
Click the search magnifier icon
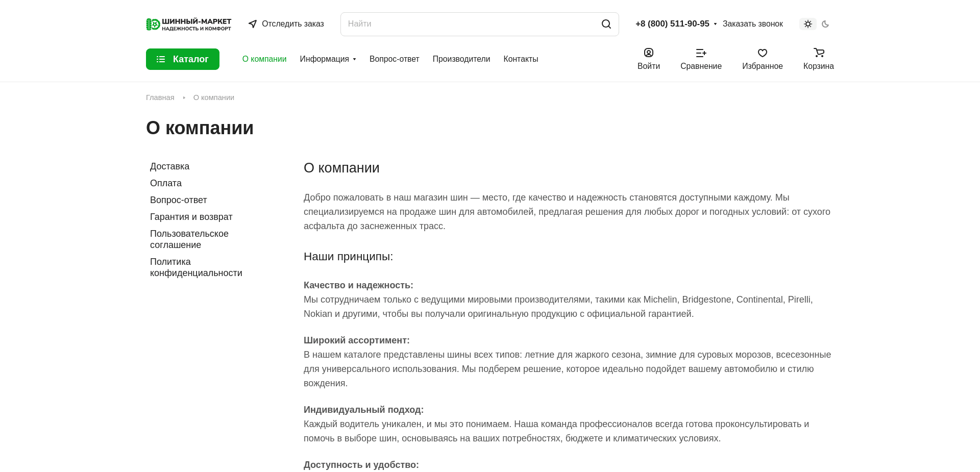[606, 24]
